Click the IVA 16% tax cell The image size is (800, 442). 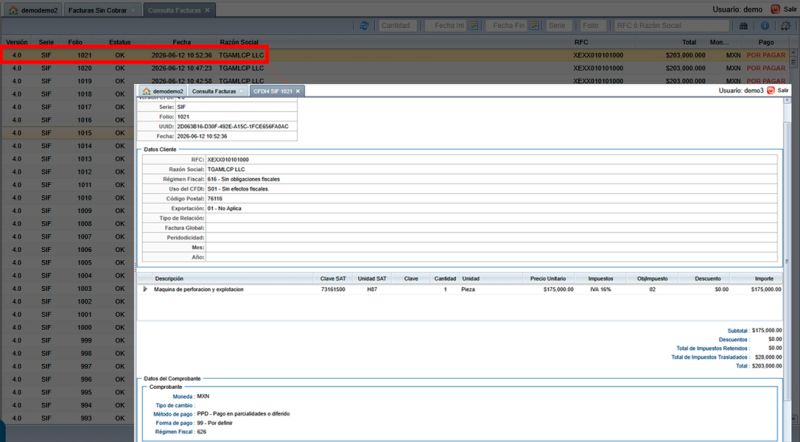[601, 289]
